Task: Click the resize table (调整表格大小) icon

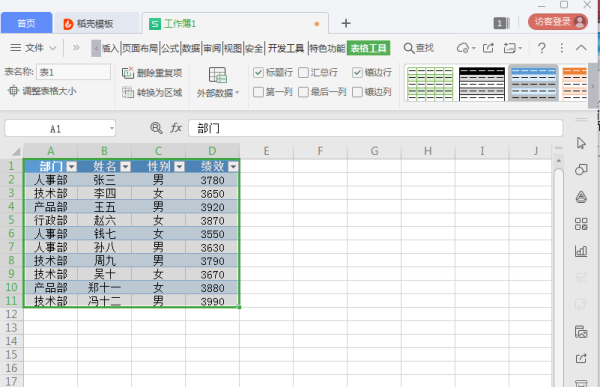Action: [13, 91]
